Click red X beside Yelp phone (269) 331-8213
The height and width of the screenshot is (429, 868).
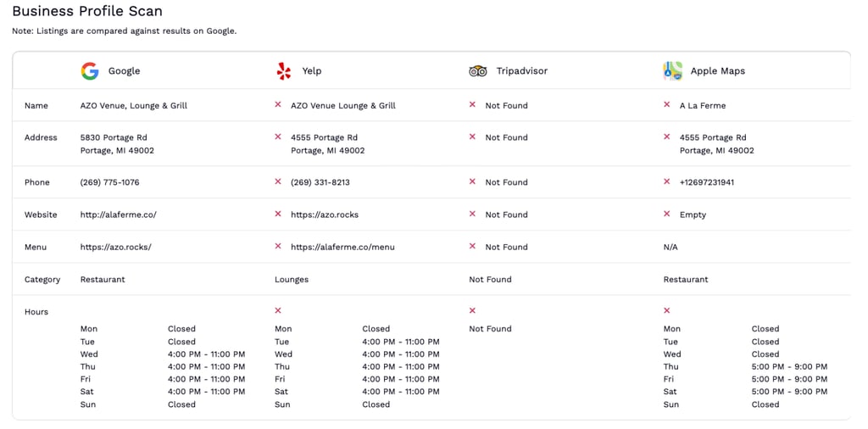click(278, 181)
